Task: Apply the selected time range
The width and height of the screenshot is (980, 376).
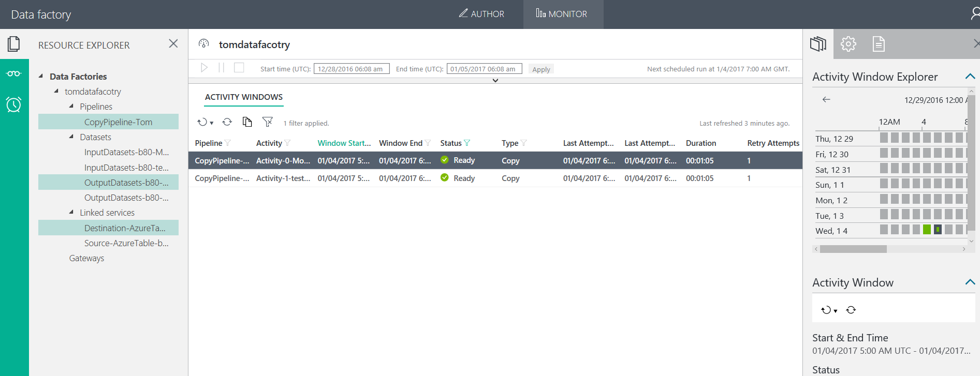Action: tap(541, 69)
